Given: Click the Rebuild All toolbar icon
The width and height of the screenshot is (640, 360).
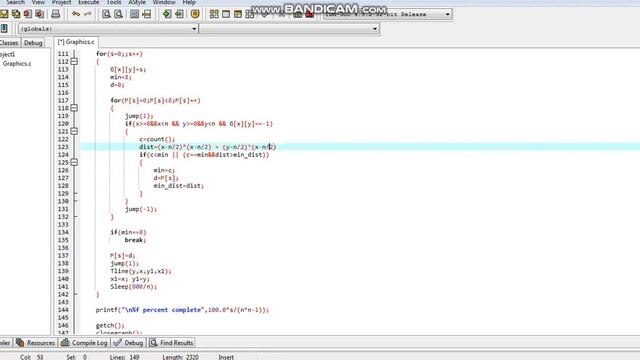Looking at the screenshot, I should [250, 14].
